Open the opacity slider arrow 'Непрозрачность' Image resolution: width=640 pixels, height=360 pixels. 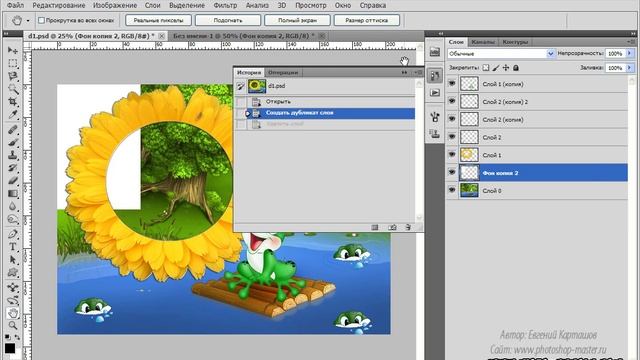629,53
